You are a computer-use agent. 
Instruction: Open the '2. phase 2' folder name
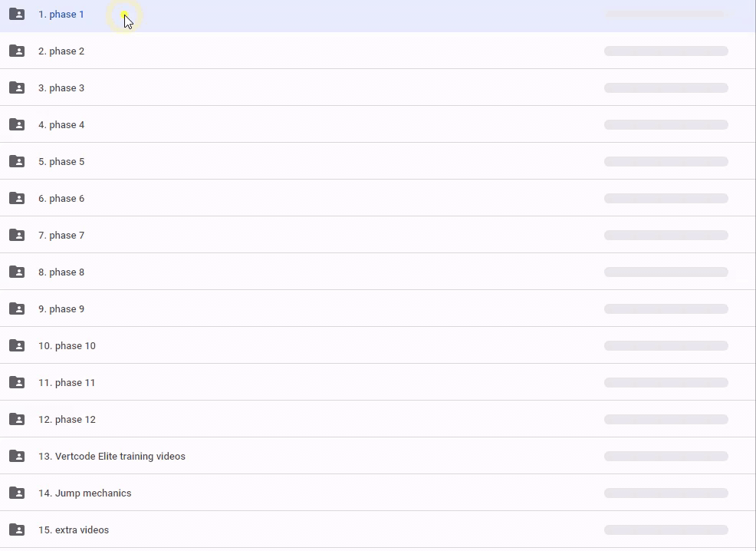point(61,51)
